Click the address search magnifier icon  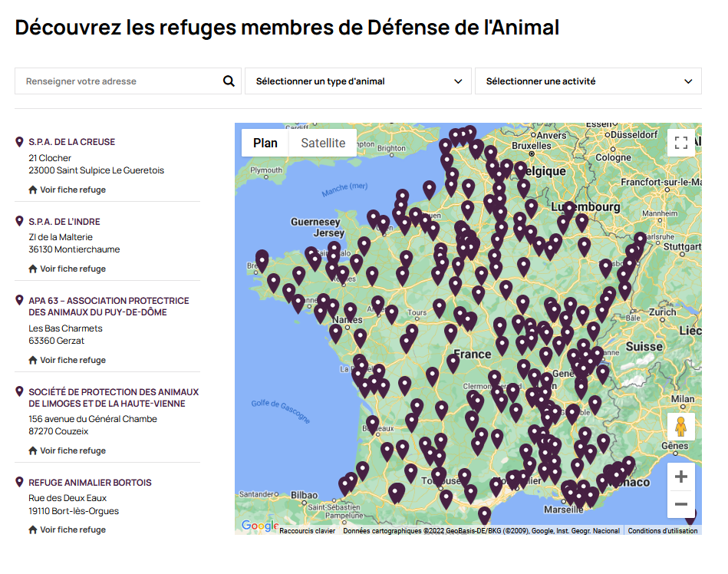229,81
